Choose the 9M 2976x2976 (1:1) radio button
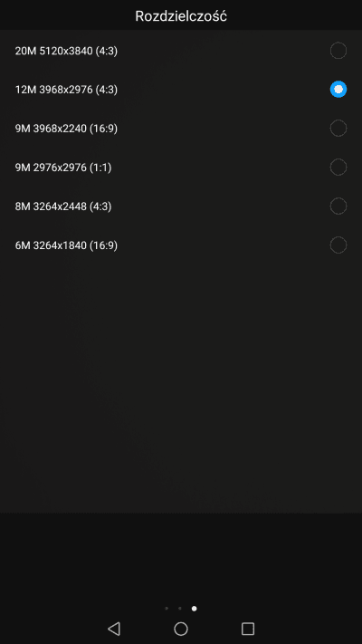 pos(338,168)
